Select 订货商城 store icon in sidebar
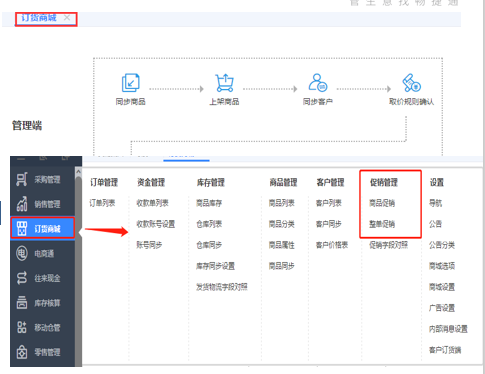The image size is (485, 374). point(22,229)
